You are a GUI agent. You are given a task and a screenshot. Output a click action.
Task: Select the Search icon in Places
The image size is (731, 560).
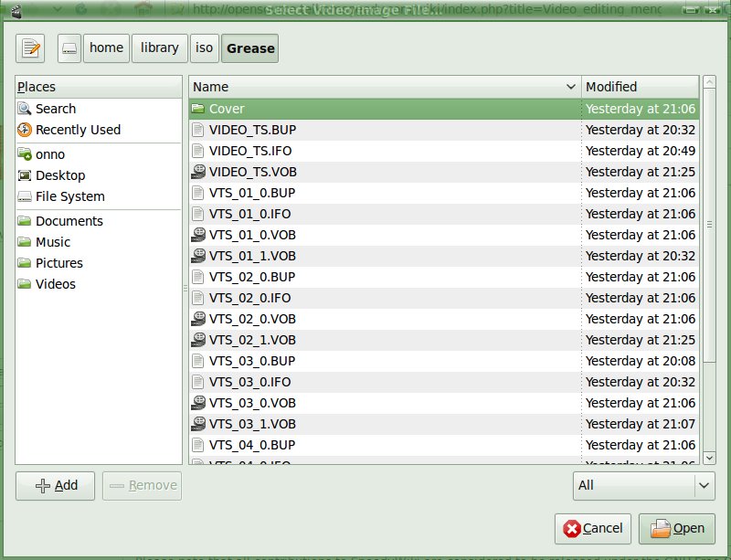coord(25,109)
